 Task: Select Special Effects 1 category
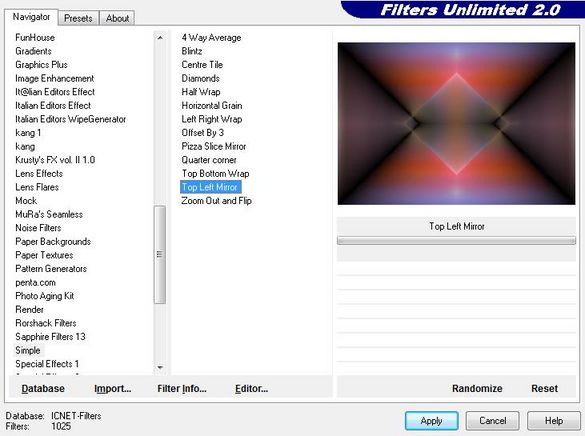coord(47,364)
